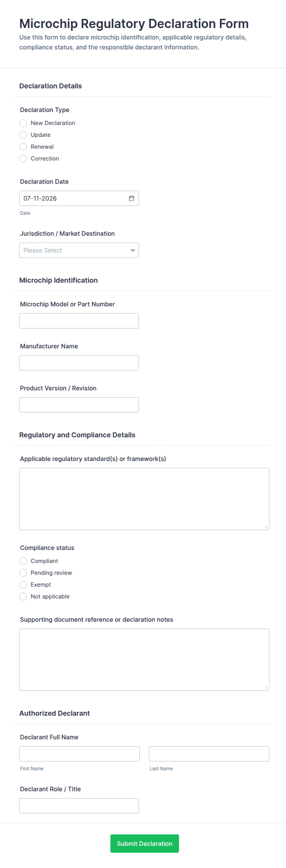Image resolution: width=286 pixels, height=868 pixels.
Task: Submit the declaration with the green button
Action: coord(145,843)
